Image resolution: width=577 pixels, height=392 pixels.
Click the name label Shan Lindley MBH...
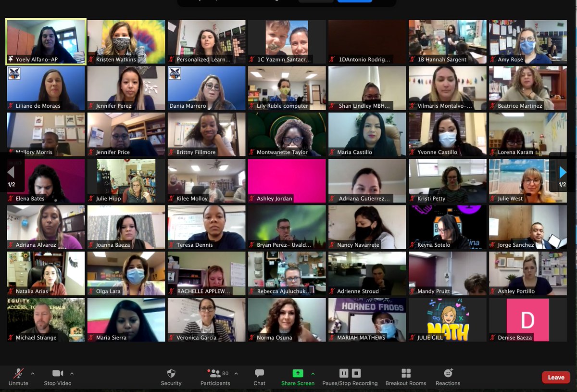[365, 106]
